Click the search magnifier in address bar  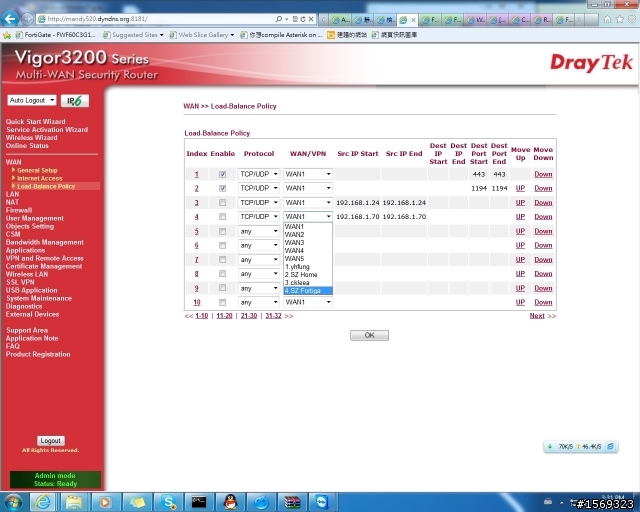pyautogui.click(x=279, y=19)
